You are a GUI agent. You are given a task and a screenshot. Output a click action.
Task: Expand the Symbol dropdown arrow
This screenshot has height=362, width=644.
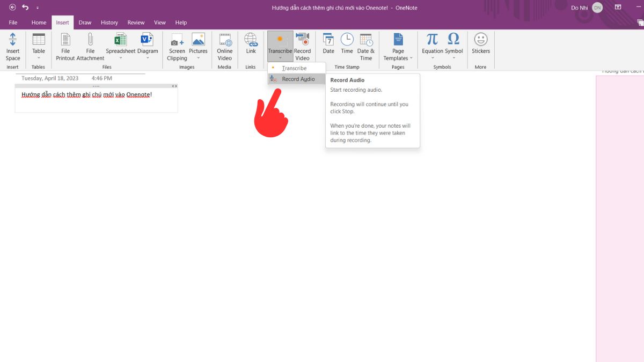click(x=453, y=58)
